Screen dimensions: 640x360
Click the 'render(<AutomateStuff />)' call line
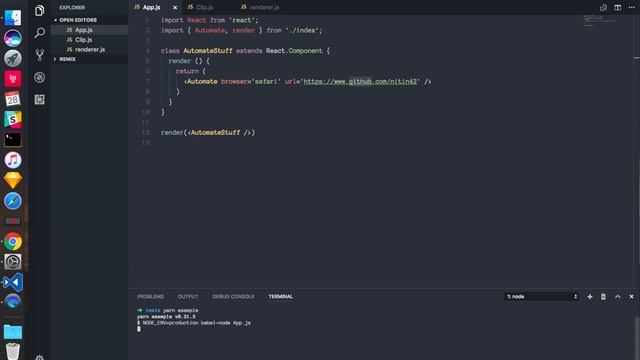click(x=208, y=133)
